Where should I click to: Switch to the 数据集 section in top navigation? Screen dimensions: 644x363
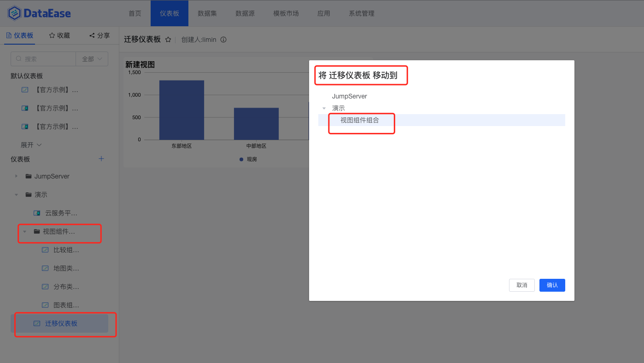[x=207, y=13]
